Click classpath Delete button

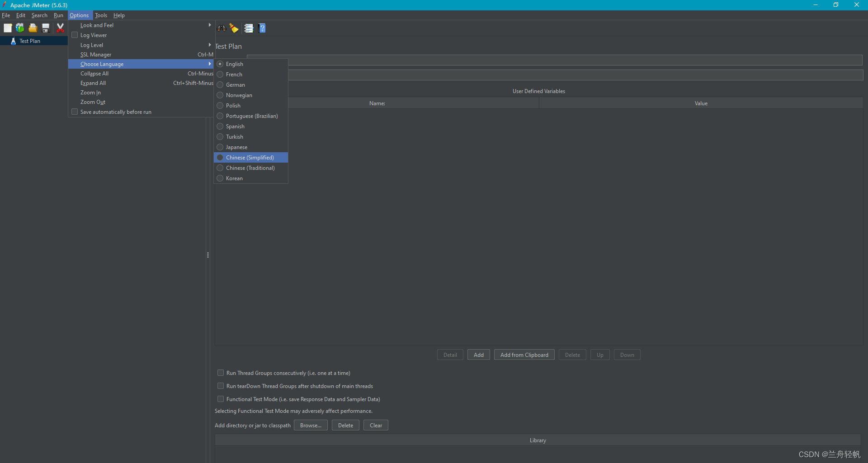[345, 426]
